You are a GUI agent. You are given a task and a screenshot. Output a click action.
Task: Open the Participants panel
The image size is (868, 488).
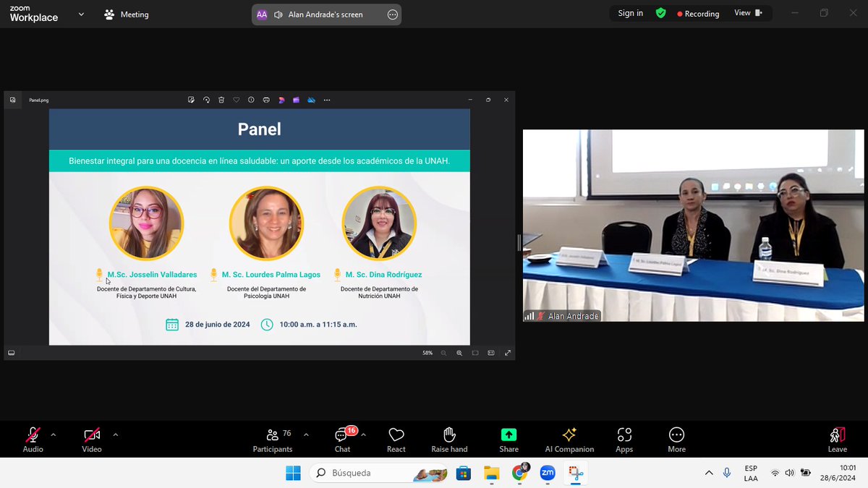pos(273,440)
